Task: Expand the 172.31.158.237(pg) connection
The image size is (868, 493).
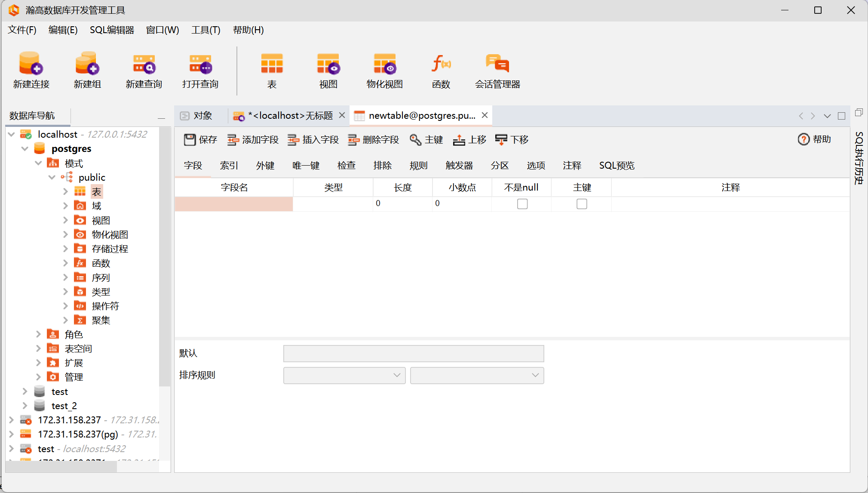Action: [12, 434]
